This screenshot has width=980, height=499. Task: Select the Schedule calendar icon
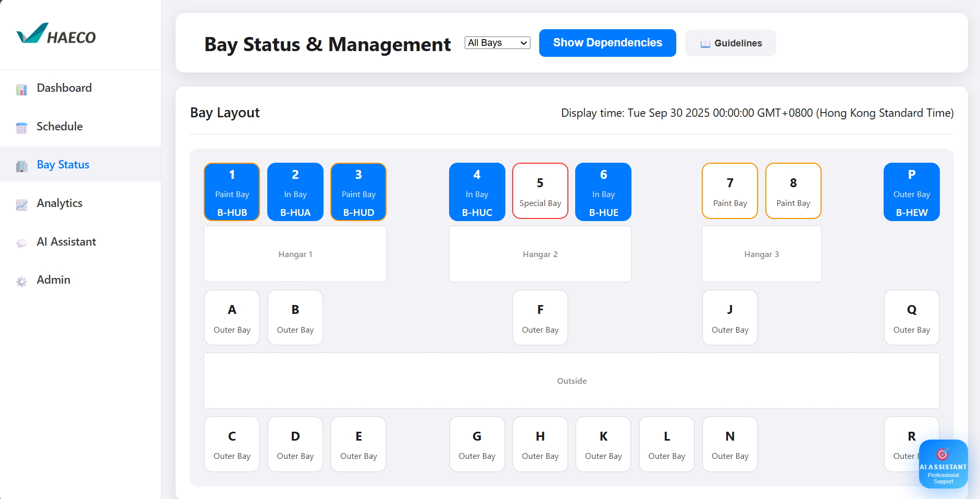(x=21, y=128)
